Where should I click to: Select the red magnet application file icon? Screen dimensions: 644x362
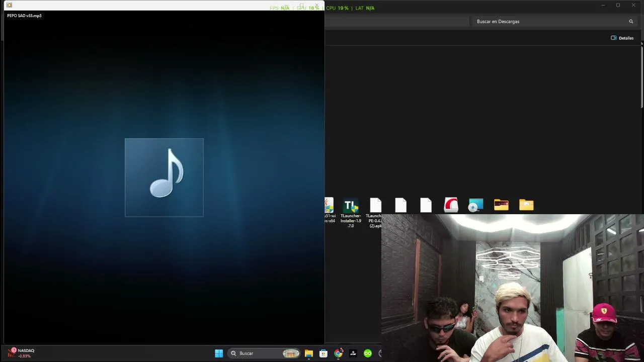point(451,205)
